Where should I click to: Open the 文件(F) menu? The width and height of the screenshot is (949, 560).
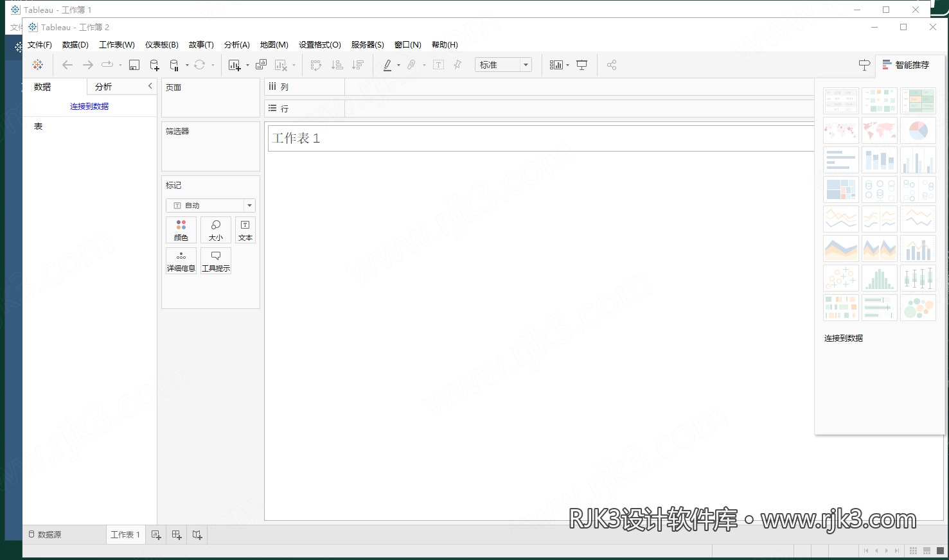click(40, 45)
